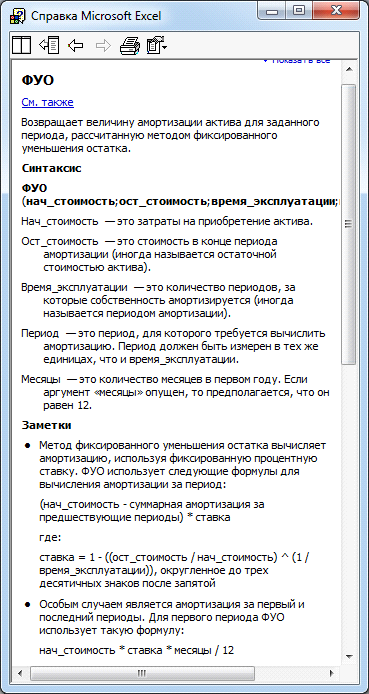Screen dimensions: 369x694
Task: Maximize the Excel Help window
Action: click(299, 10)
